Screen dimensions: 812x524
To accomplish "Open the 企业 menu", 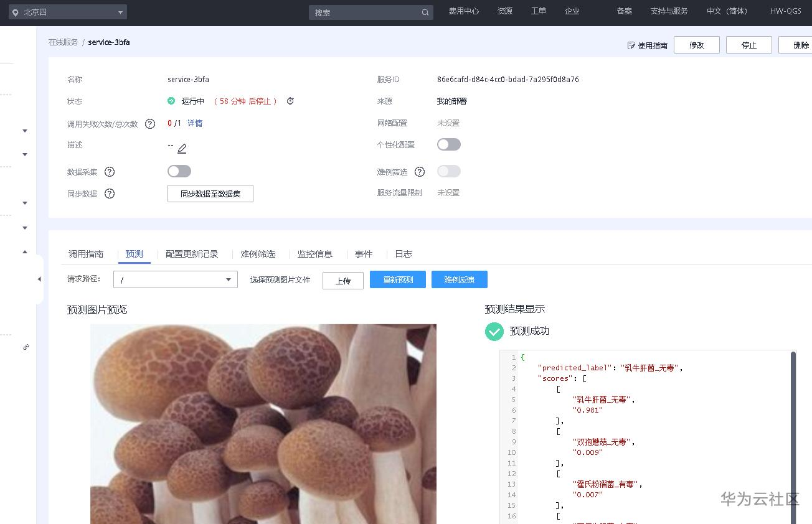I will 572,11.
